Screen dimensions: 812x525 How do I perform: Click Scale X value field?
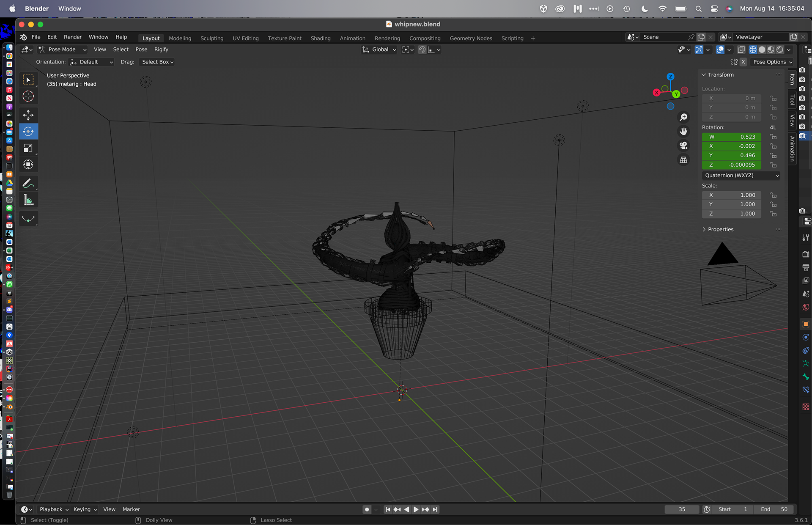coord(732,195)
